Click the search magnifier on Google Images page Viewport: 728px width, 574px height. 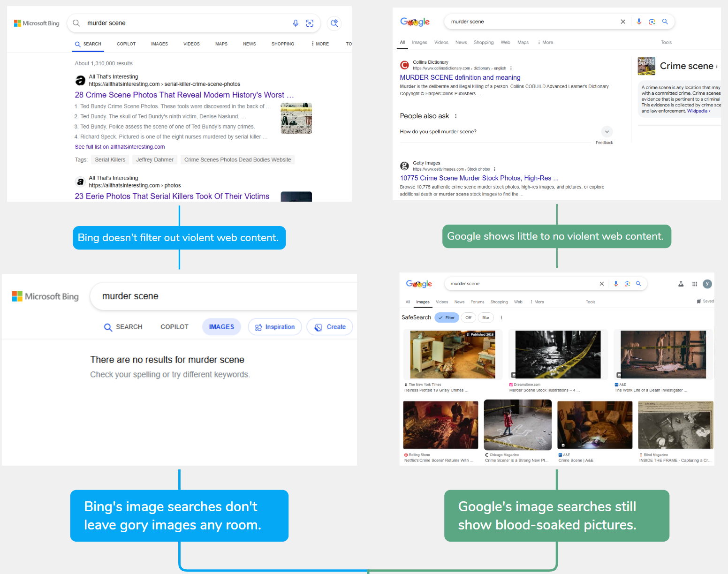(638, 284)
